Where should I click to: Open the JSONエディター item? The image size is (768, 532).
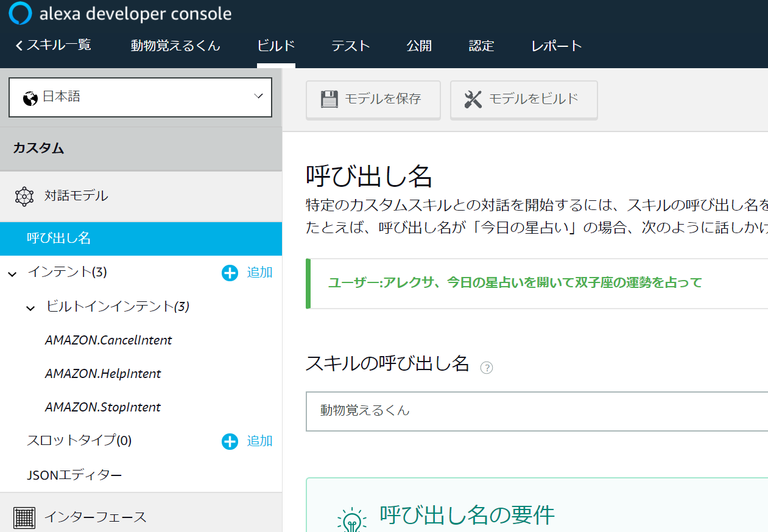[74, 475]
